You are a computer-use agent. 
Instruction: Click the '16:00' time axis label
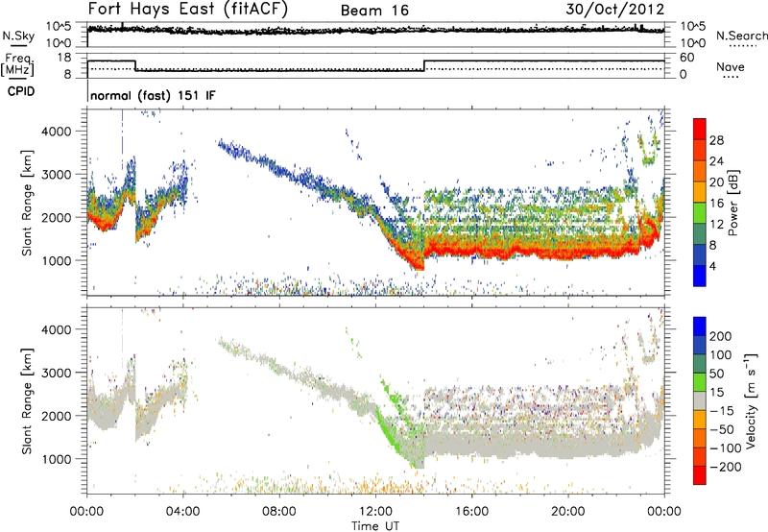tap(471, 512)
